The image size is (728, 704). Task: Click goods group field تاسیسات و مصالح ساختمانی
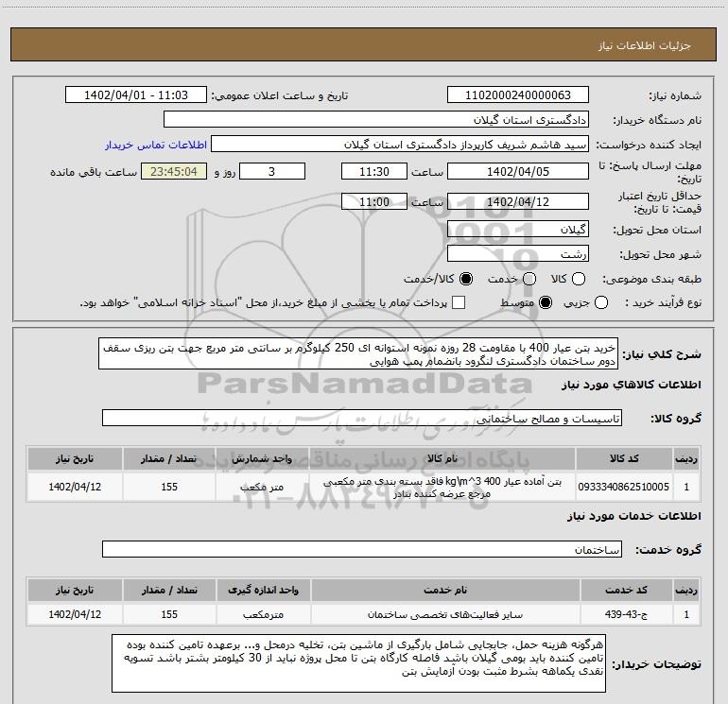[x=362, y=418]
